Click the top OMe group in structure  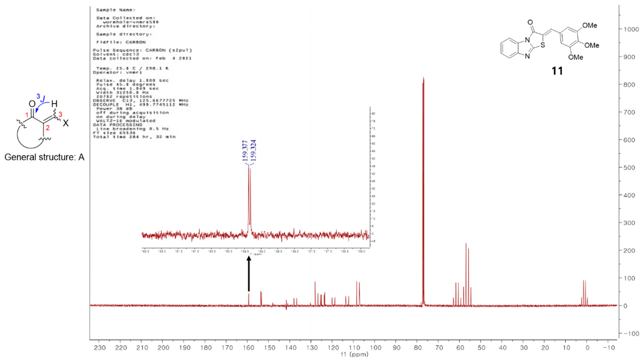(590, 26)
